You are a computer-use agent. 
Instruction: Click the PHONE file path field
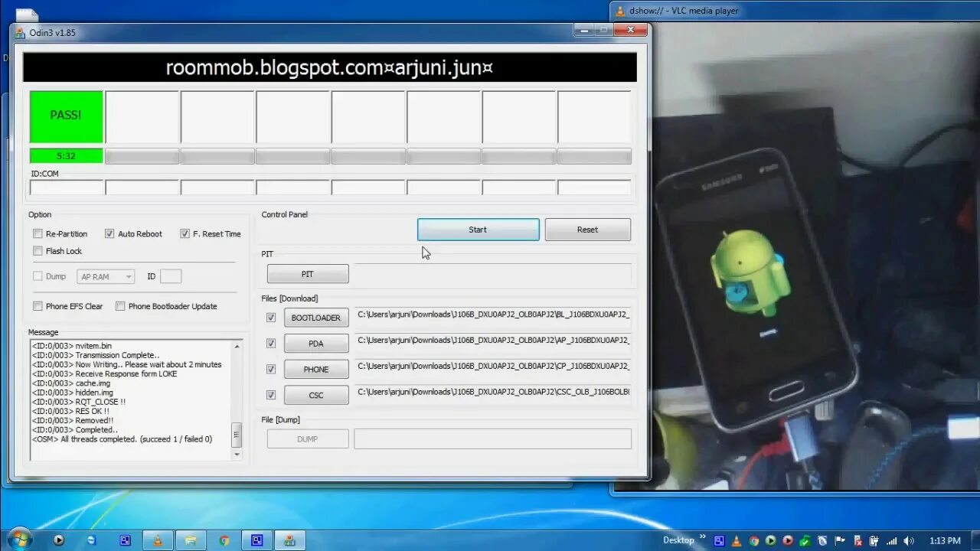coord(492,366)
